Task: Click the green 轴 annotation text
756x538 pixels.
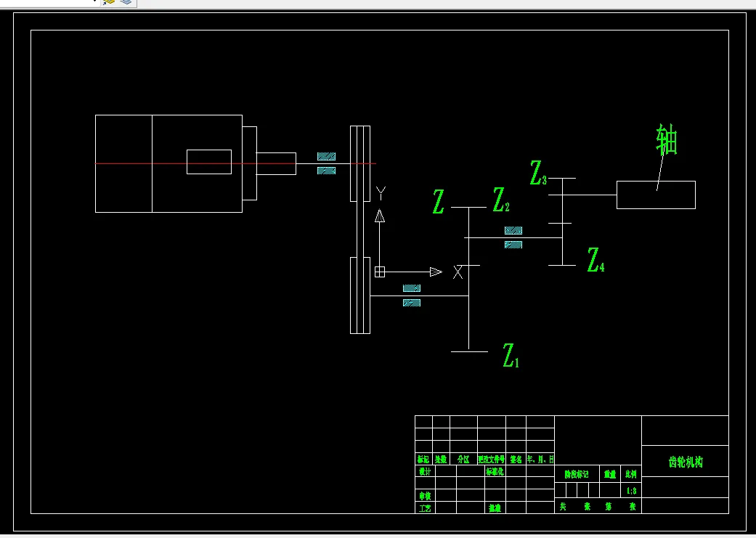Action: (667, 139)
